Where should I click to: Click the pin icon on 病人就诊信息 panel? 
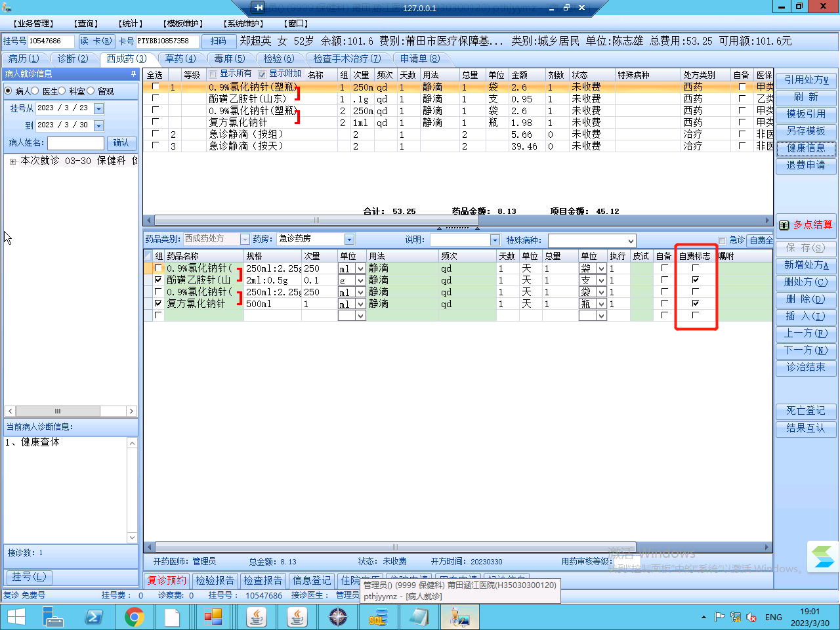(134, 74)
